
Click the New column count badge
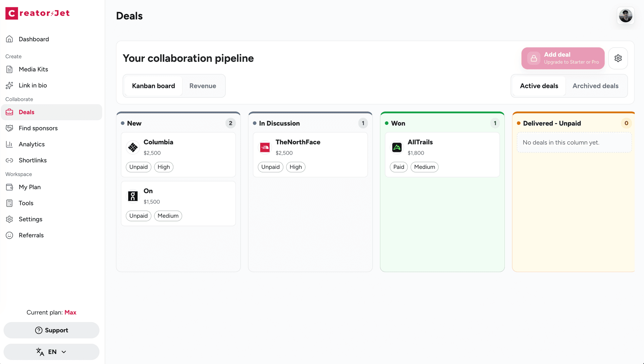(230, 123)
